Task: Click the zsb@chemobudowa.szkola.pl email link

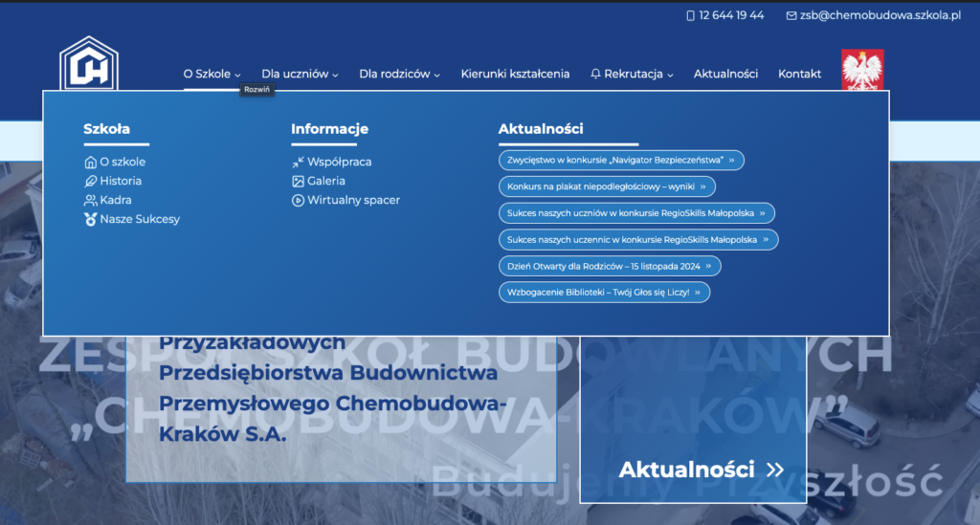Action: 880,15
